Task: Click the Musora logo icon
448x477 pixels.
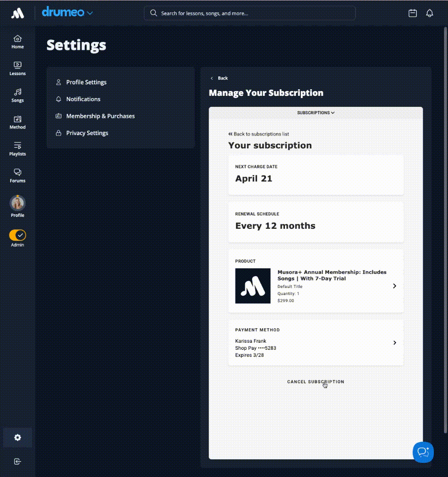Action: [x=18, y=13]
